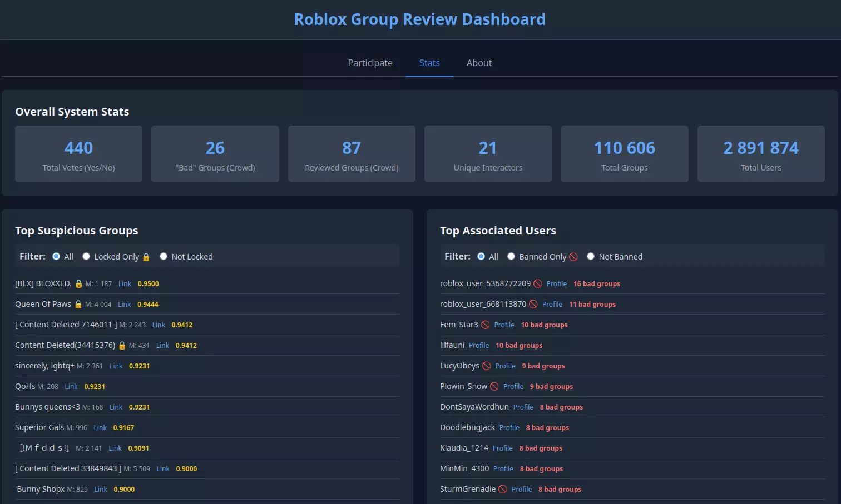Open the Link for sincerely, lgbtq+
841x504 pixels.
116,366
